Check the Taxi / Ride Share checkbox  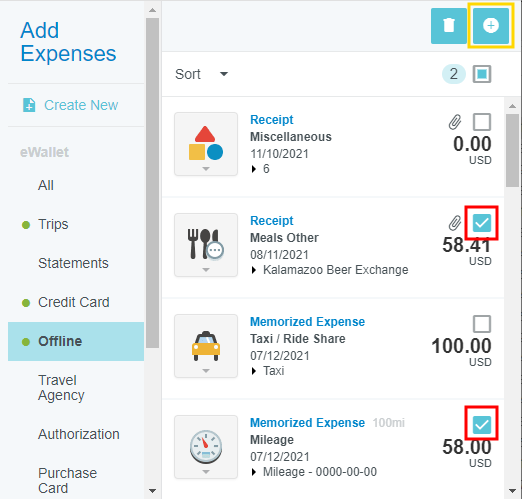click(x=482, y=324)
